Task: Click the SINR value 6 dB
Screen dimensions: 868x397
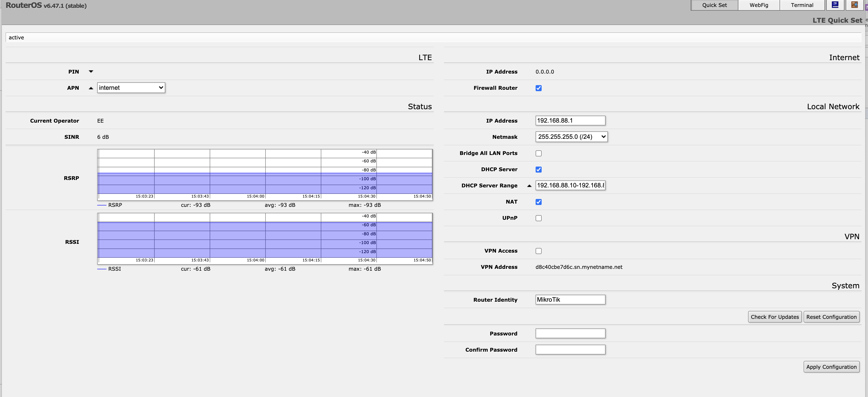Action: [x=103, y=137]
